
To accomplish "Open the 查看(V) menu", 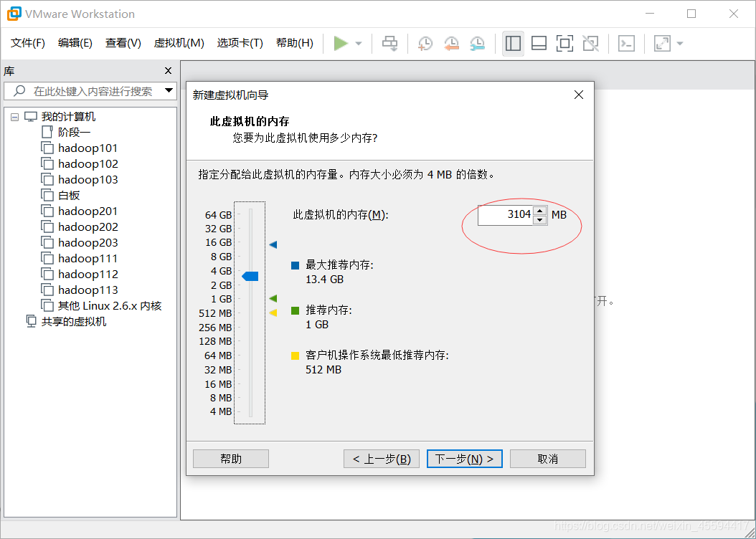I will click(123, 43).
